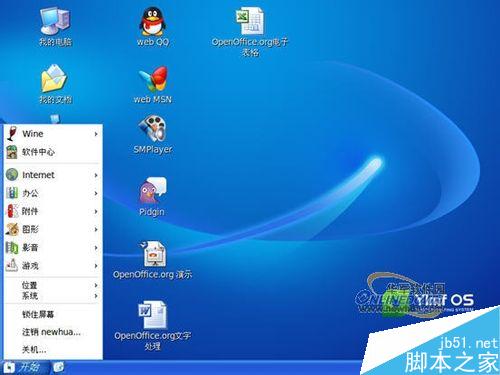Screen dimensions: 500x375
Task: Click the 办公 menu label
Action: [30, 193]
